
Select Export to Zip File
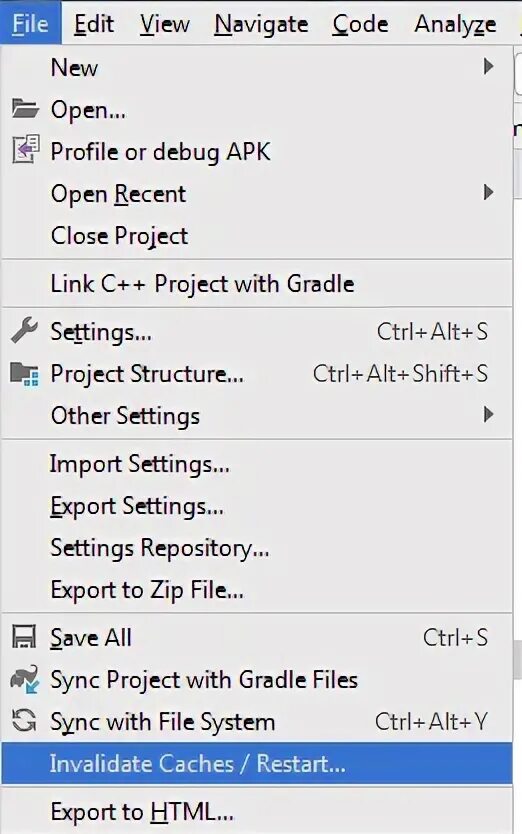click(256, 590)
